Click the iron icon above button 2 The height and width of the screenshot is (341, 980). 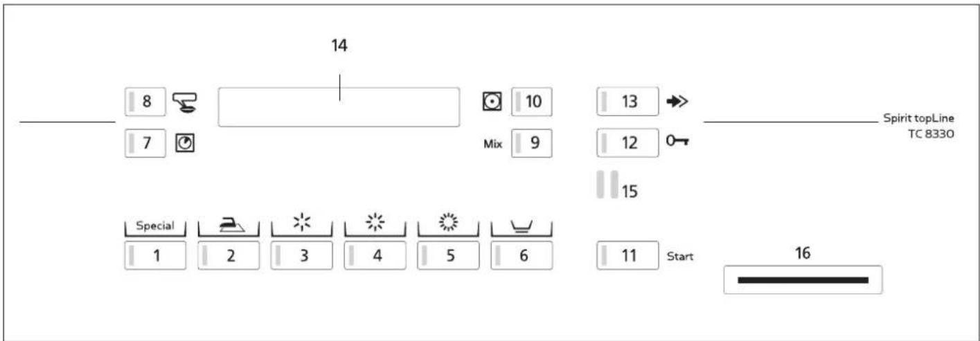click(229, 225)
